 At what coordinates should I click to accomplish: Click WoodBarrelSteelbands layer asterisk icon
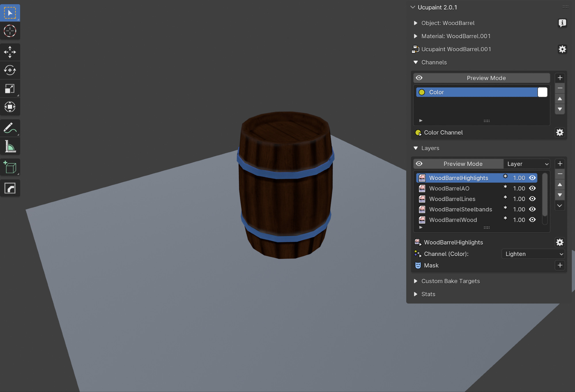tap(505, 208)
